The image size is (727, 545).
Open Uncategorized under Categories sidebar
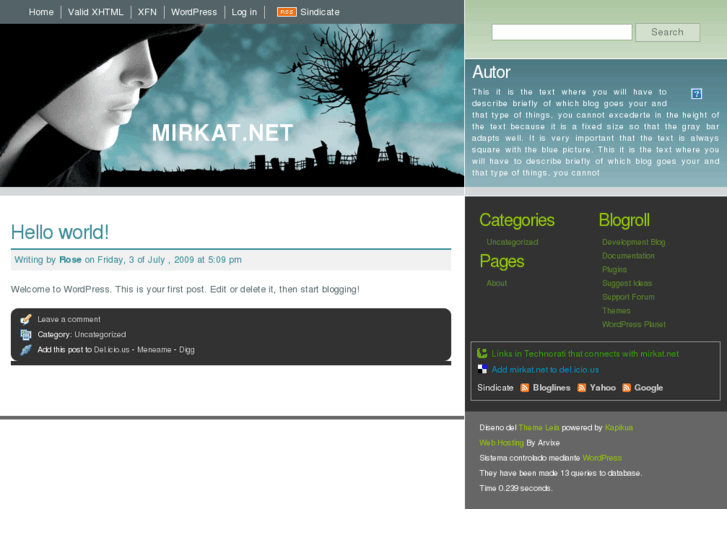pyautogui.click(x=512, y=242)
